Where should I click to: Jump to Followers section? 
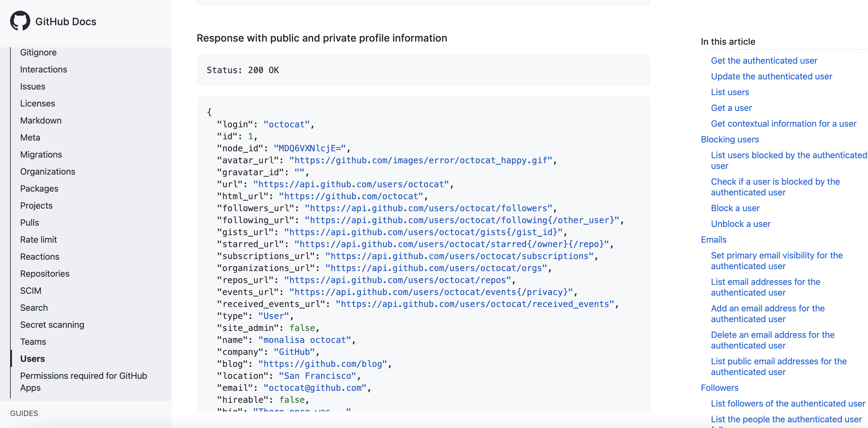pyautogui.click(x=720, y=388)
